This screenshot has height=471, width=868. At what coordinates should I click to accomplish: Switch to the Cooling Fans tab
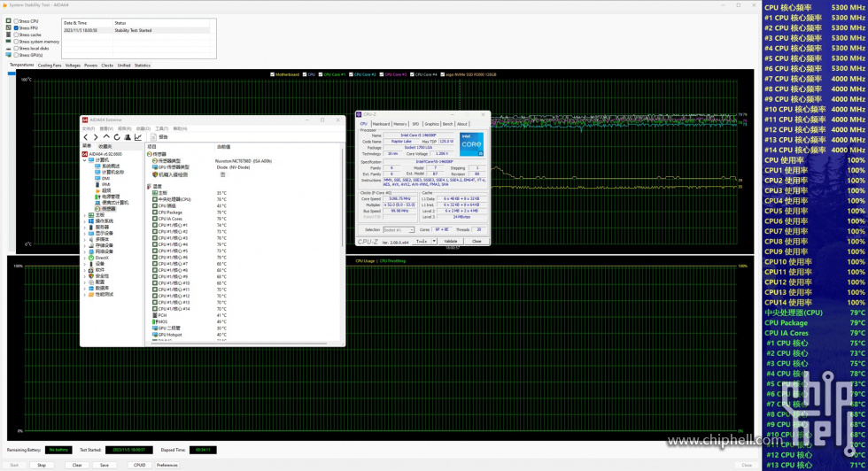click(50, 66)
